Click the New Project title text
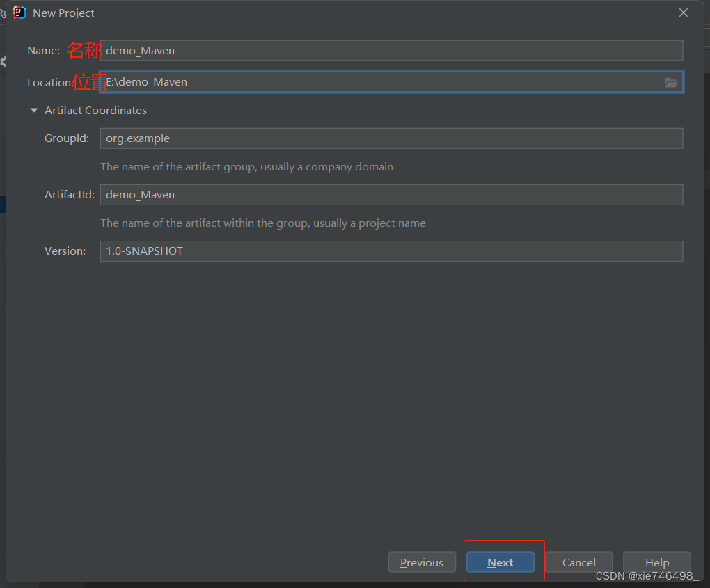 pyautogui.click(x=65, y=13)
